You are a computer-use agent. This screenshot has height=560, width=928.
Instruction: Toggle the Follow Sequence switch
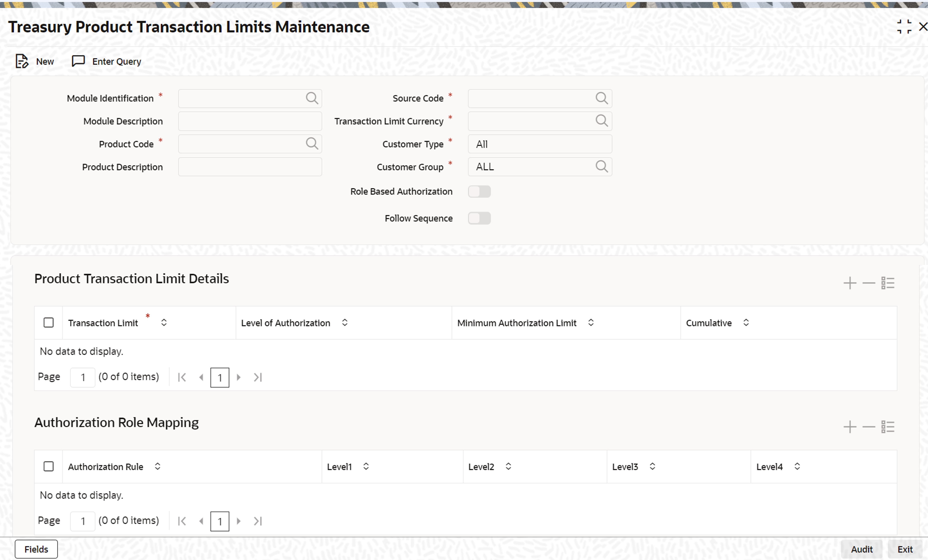(x=479, y=218)
